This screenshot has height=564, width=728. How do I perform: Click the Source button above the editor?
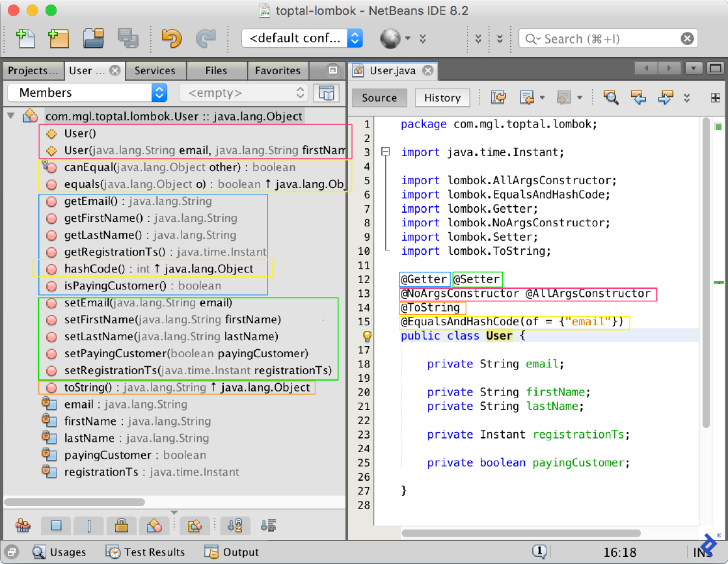pos(379,98)
